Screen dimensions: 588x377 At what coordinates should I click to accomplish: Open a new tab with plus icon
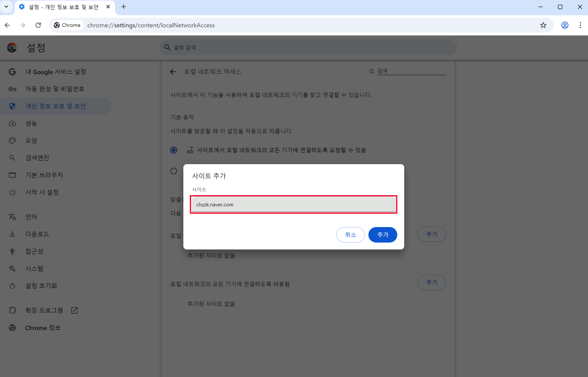coord(124,7)
